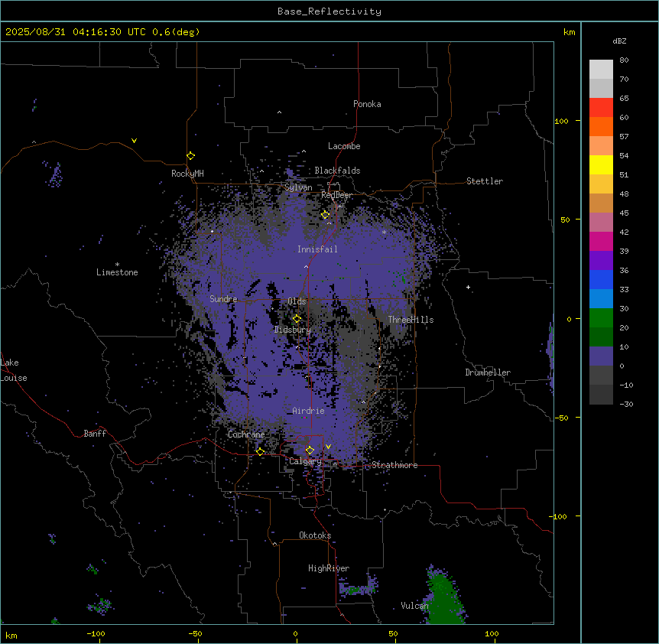Image resolution: width=659 pixels, height=644 pixels.
Task: Click the Limestone label
Action: click(117, 272)
